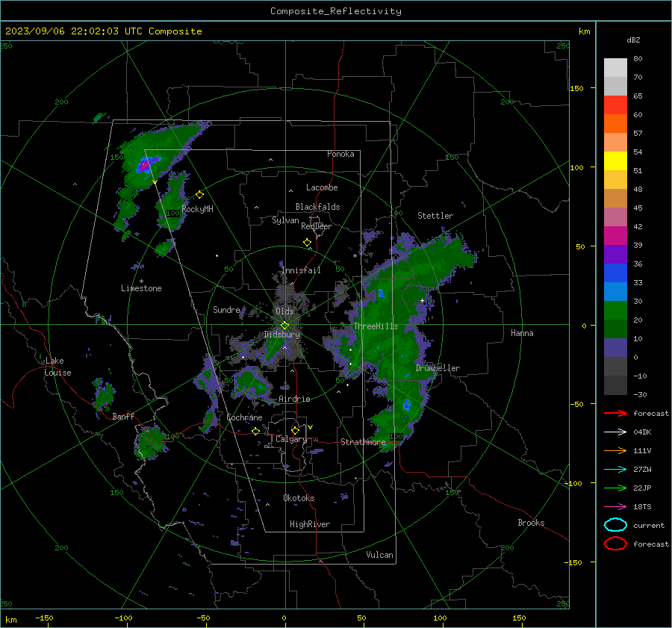672x628 pixels.
Task: Select the red 65 dBZ color swatch
Action: click(x=615, y=105)
